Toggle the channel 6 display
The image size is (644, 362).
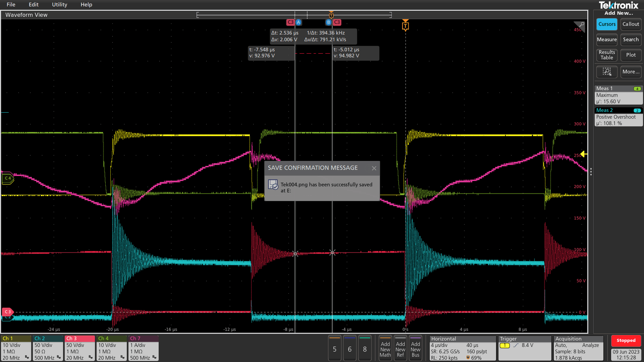[350, 348]
